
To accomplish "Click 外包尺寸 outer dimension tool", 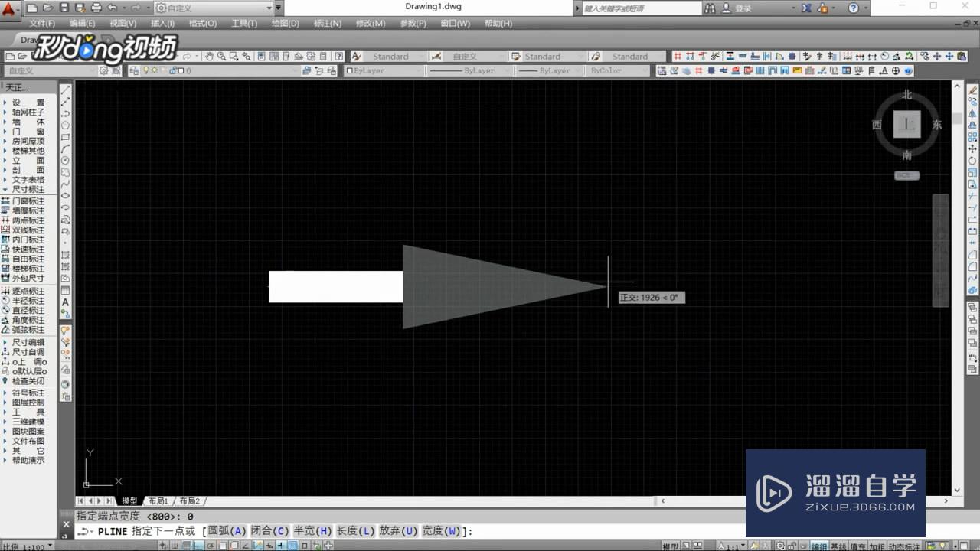I will 28,278.
